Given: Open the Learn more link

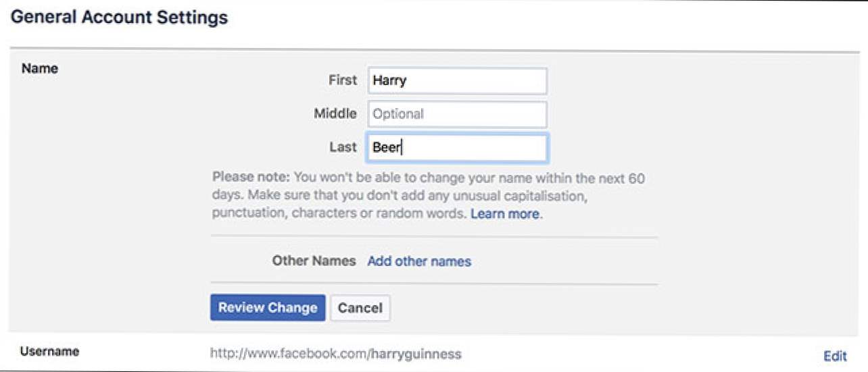Looking at the screenshot, I should click(x=505, y=214).
